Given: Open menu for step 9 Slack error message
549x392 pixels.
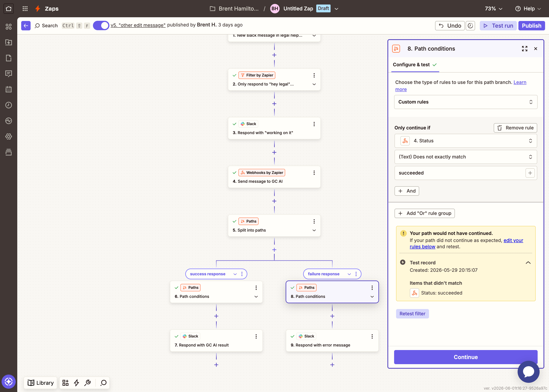Looking at the screenshot, I should point(372,336).
